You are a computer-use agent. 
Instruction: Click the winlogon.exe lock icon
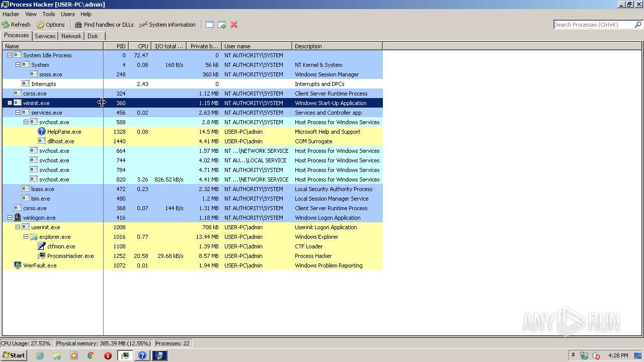point(18,218)
